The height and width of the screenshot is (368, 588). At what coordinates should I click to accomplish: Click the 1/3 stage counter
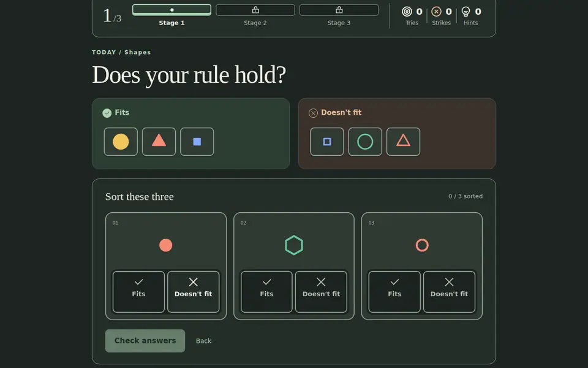pyautogui.click(x=112, y=15)
